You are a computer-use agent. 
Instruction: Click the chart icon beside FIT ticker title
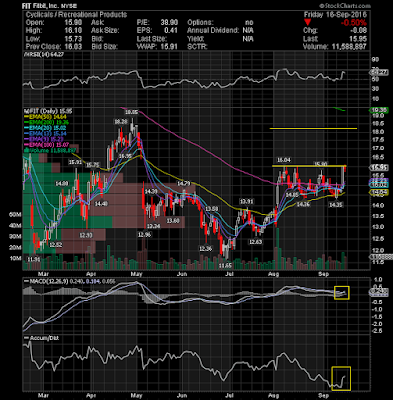click(25, 111)
